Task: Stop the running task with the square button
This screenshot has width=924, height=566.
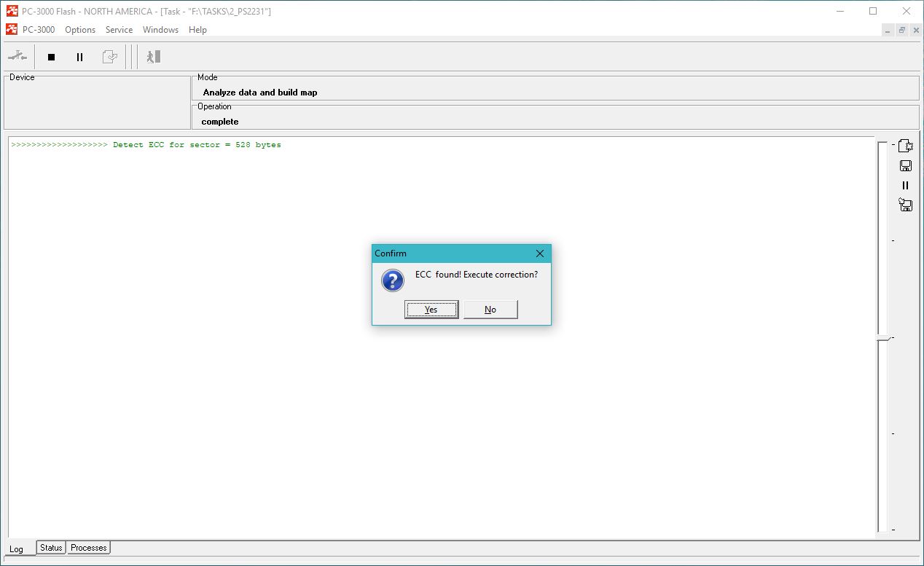Action: 51,57
